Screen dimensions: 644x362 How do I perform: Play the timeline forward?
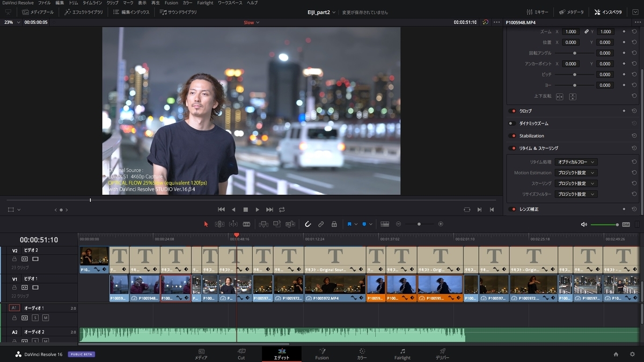coord(258,210)
